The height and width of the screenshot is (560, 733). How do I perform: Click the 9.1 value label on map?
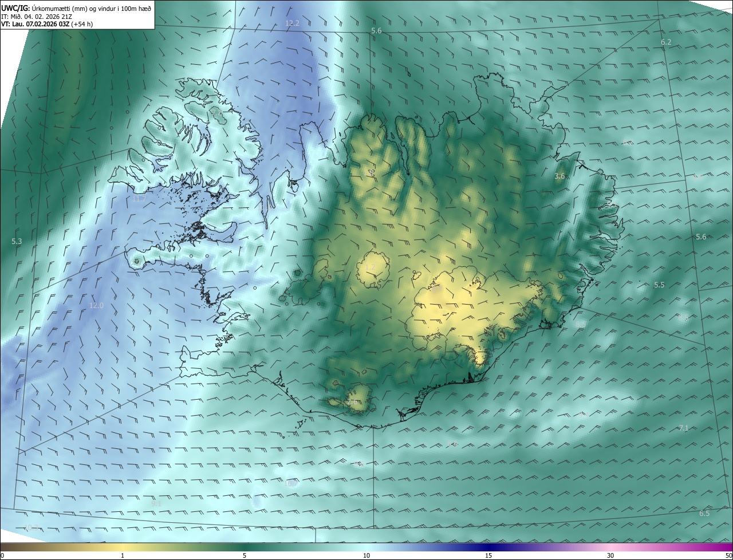coord(156,503)
